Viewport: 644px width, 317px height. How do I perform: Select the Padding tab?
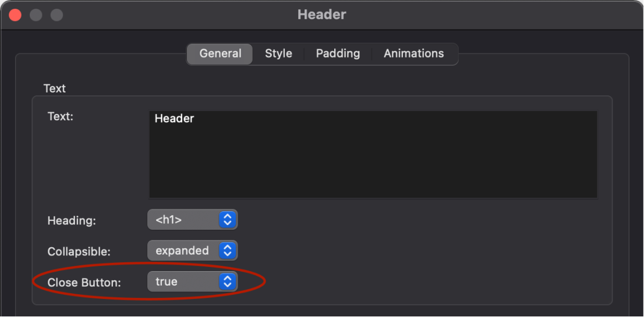click(x=338, y=54)
